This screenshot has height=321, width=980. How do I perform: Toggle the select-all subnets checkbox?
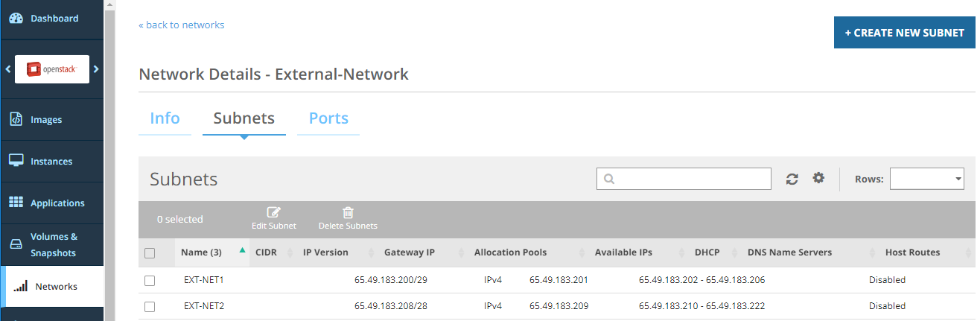(150, 253)
